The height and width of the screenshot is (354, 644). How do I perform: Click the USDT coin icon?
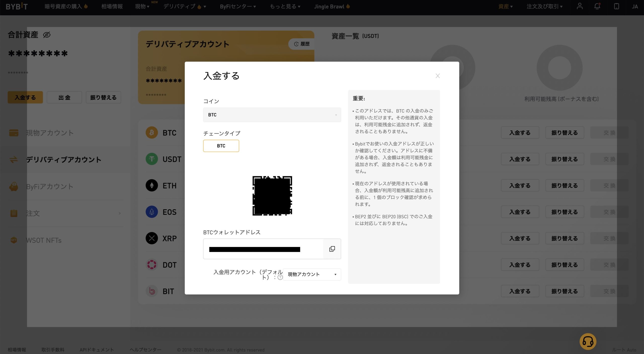[x=151, y=159]
